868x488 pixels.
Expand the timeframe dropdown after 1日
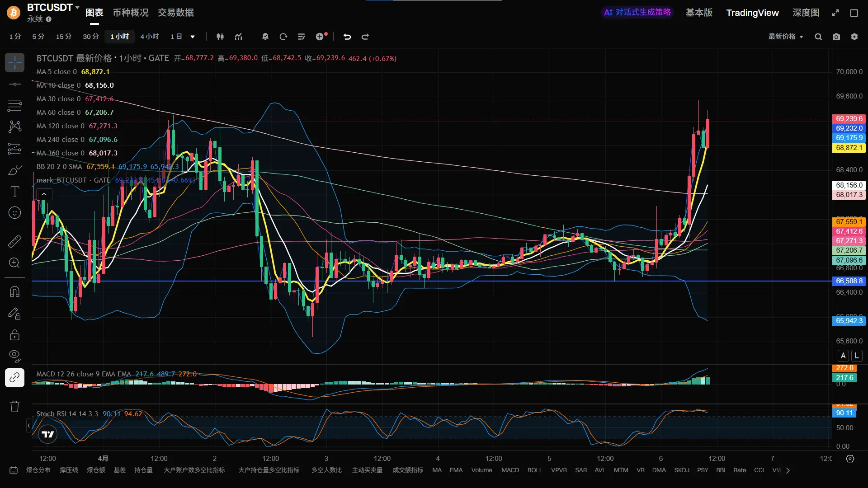click(x=193, y=37)
